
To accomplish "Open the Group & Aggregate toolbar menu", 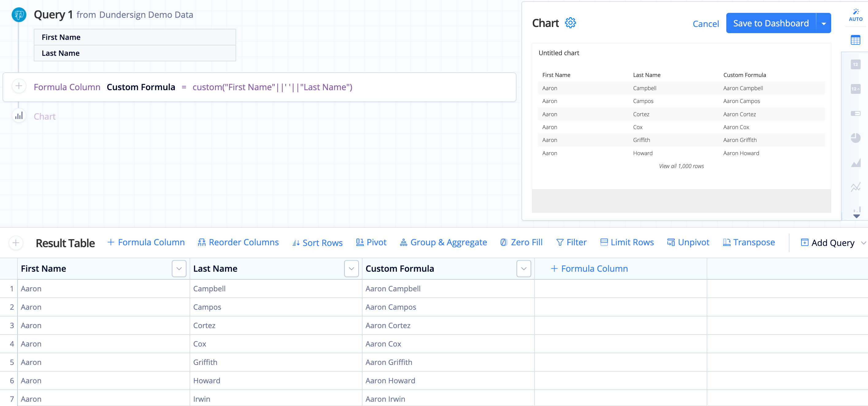I will pos(442,242).
